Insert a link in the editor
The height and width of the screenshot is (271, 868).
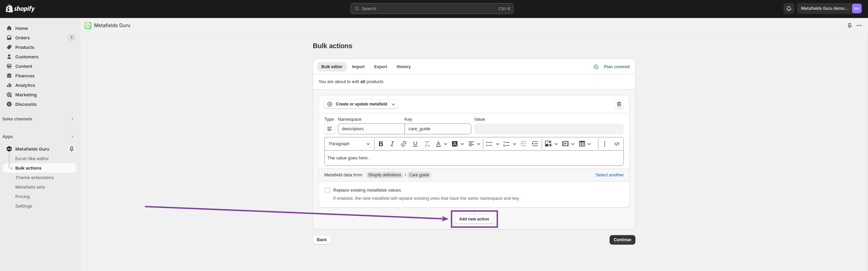tap(403, 144)
